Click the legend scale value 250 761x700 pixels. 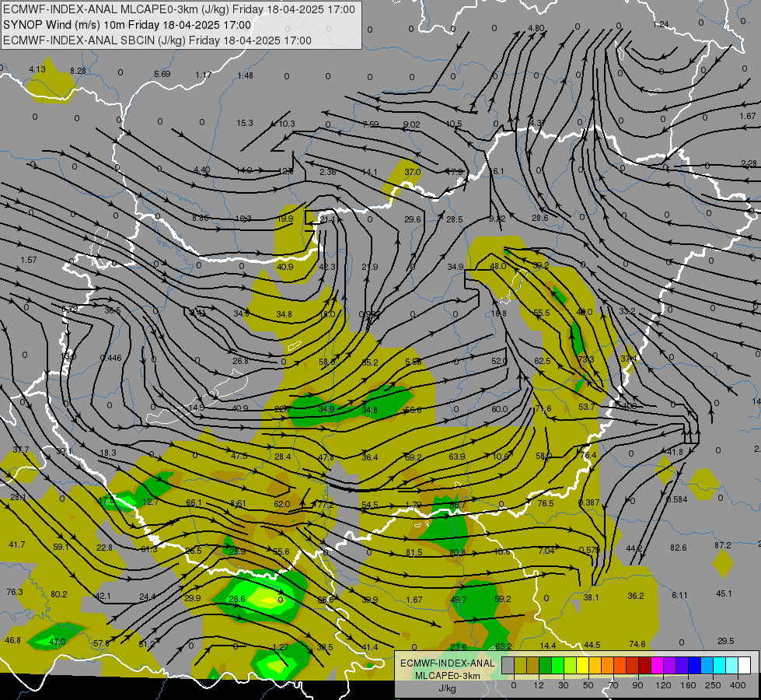pos(713,685)
